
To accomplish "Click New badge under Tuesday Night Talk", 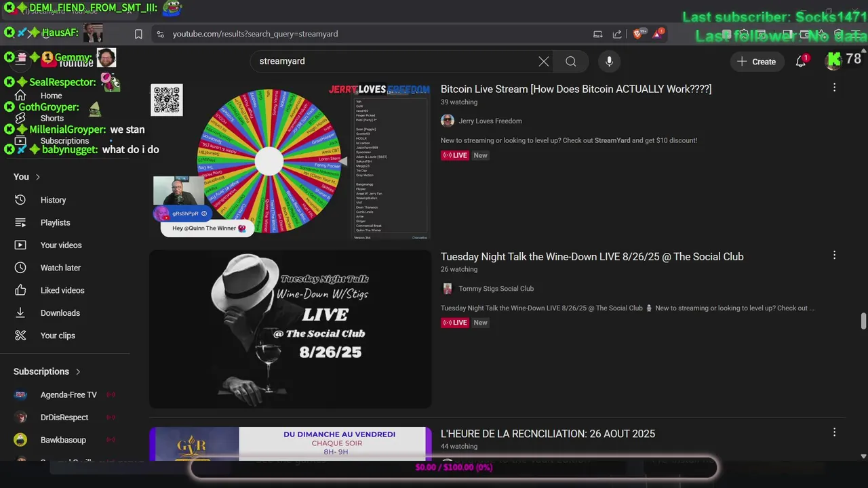I will coord(480,323).
